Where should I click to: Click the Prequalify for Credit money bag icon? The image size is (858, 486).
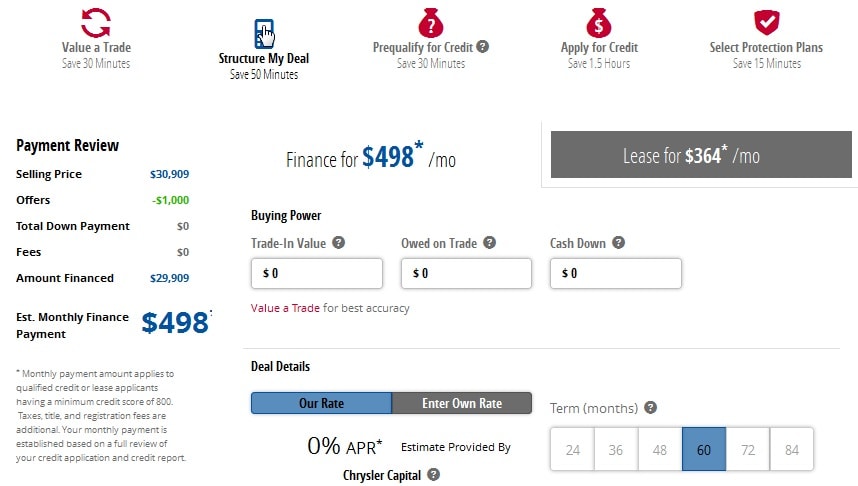431,23
